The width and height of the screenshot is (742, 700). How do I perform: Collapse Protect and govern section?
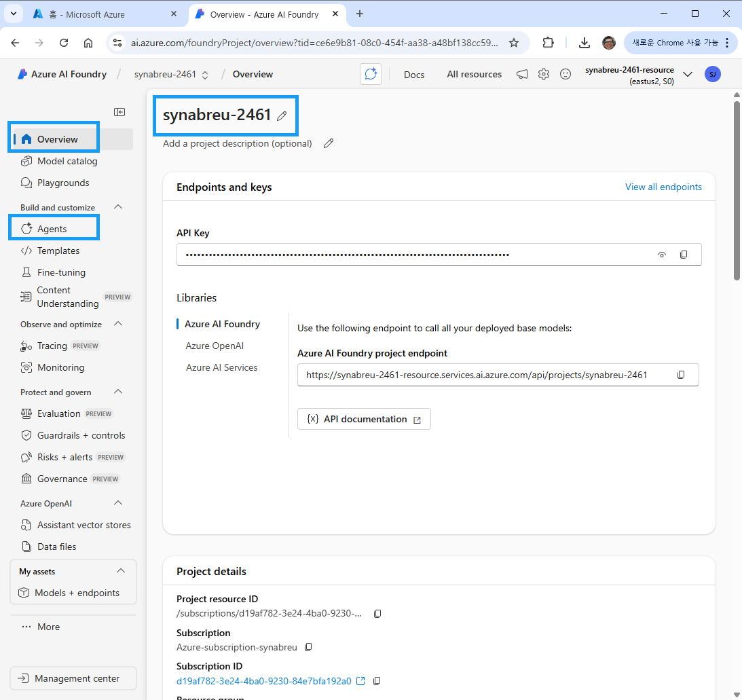118,391
